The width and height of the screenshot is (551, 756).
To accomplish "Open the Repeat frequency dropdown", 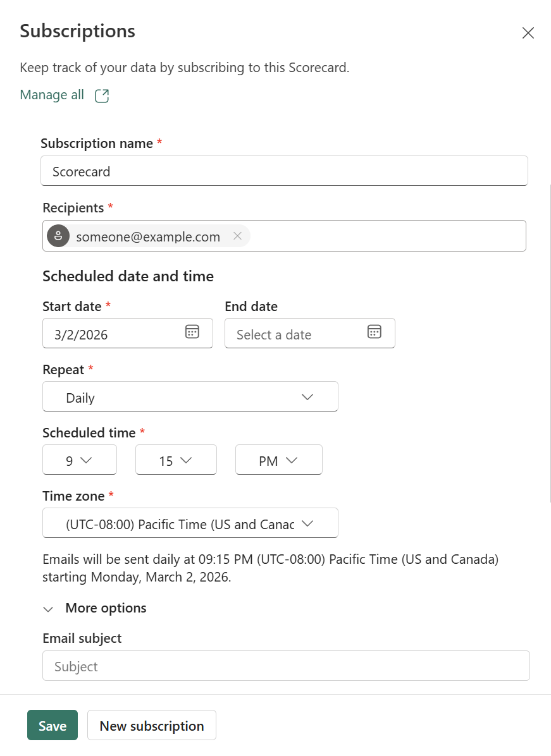I will click(x=190, y=397).
